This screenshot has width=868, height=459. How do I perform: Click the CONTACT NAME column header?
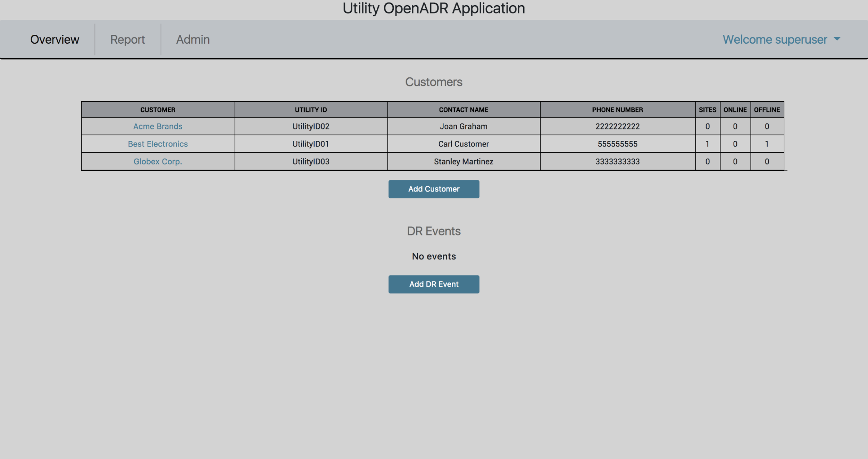click(x=464, y=110)
